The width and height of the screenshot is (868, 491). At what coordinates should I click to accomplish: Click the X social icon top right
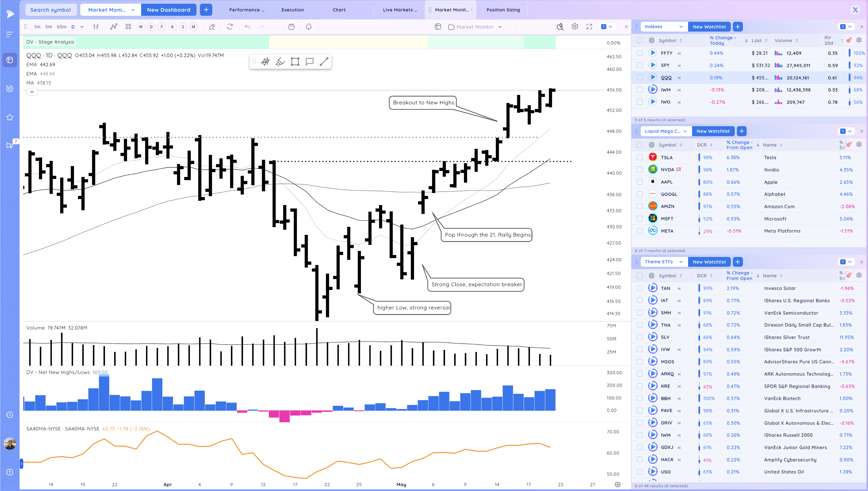coord(855,10)
